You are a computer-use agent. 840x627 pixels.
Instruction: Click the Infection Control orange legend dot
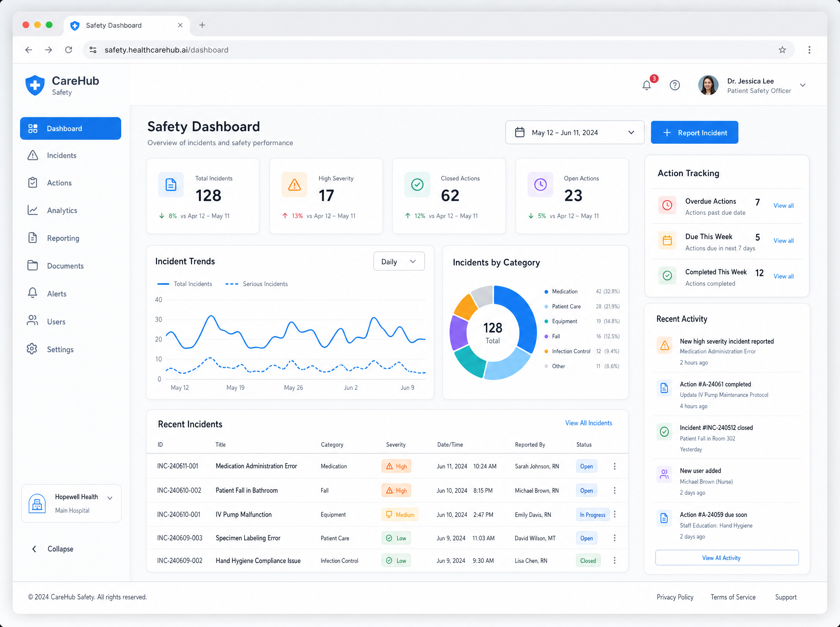pos(546,352)
